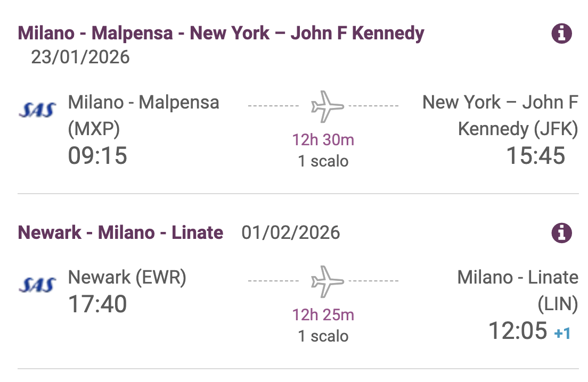Click airplane icon on return flight

click(x=327, y=280)
